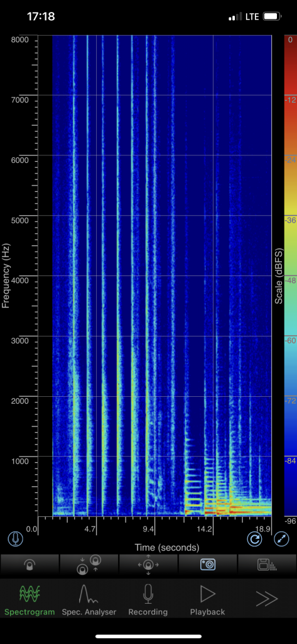This screenshot has width=297, height=644.
Task: Tap the Frequency (Hz) axis label
Action: click(x=5, y=275)
